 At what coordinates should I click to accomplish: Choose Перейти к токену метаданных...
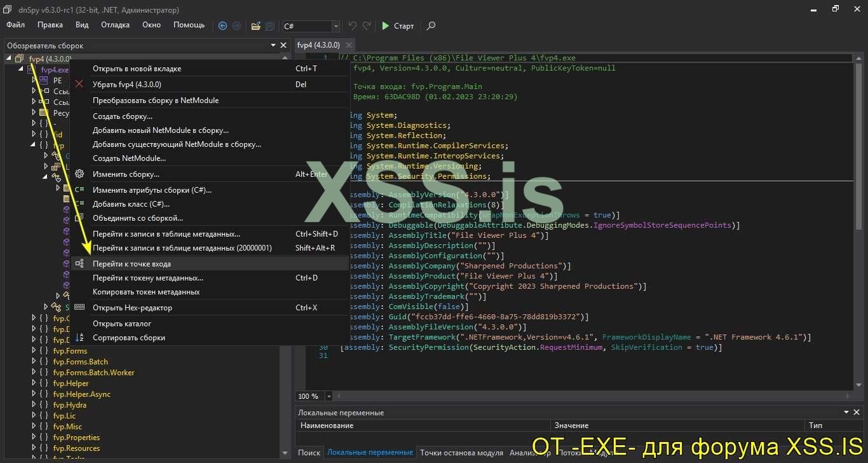210,278
